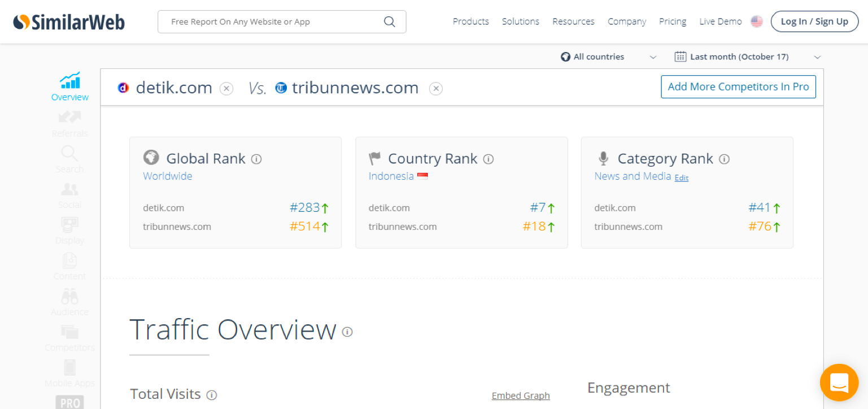The height and width of the screenshot is (409, 868).
Task: Click Traffic Overview info icon
Action: coord(347,332)
